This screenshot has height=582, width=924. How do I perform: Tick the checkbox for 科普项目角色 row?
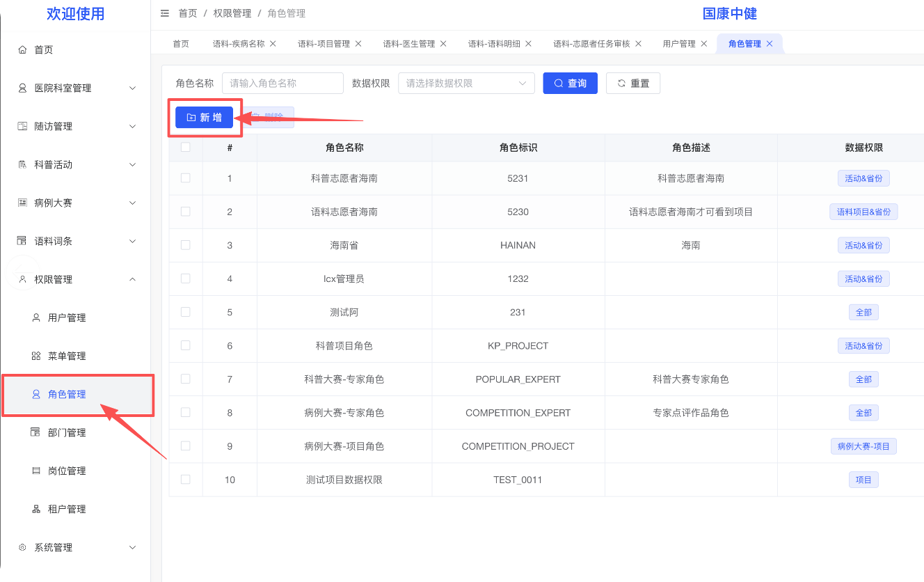pyautogui.click(x=185, y=345)
